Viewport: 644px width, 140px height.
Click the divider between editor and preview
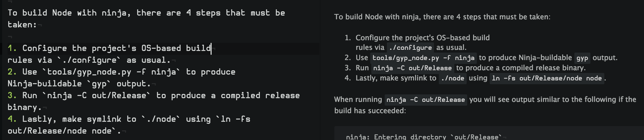click(320, 70)
